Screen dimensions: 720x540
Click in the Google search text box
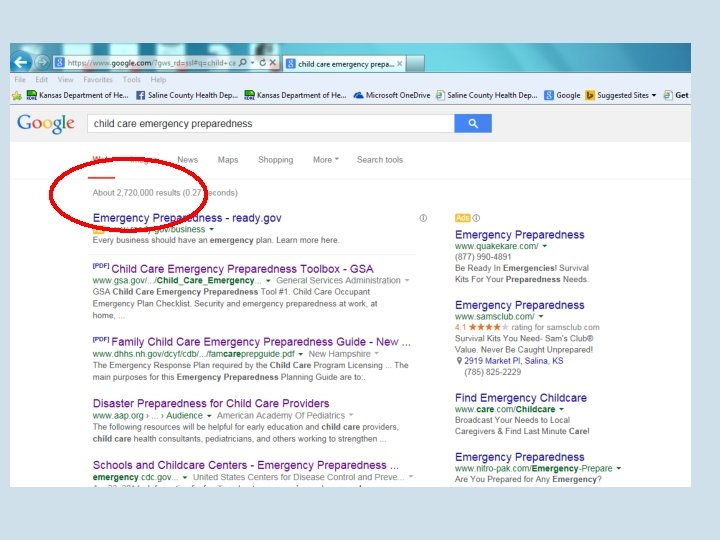tap(270, 124)
